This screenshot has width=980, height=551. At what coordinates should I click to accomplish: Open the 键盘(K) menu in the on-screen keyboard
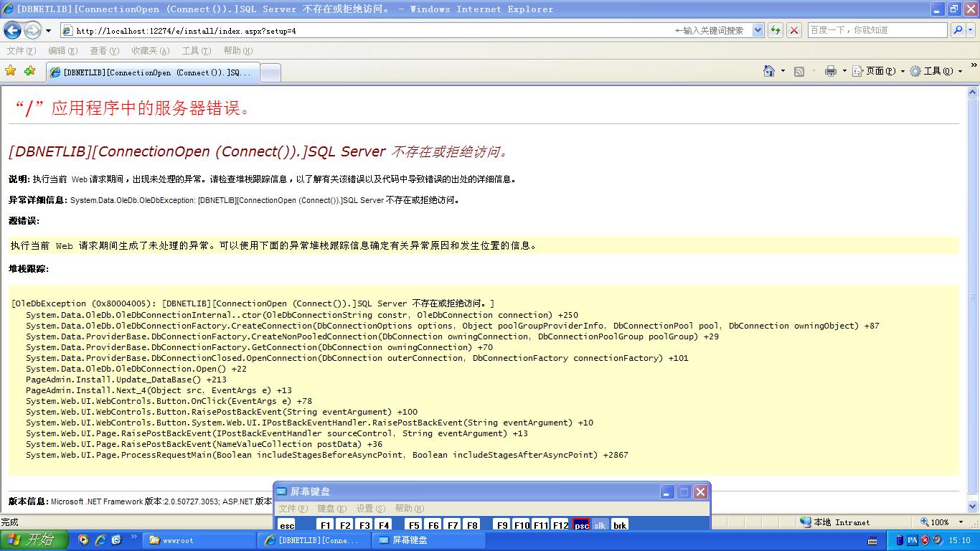tap(331, 509)
